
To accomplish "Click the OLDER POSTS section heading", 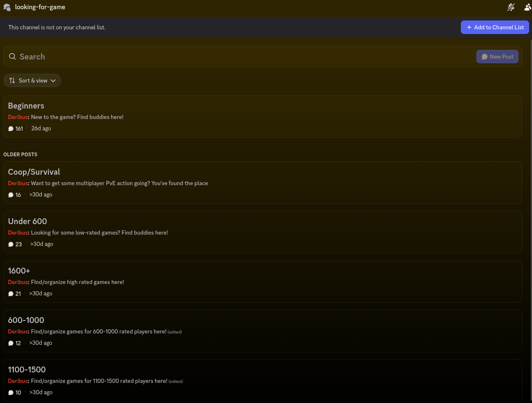I will click(x=20, y=155).
